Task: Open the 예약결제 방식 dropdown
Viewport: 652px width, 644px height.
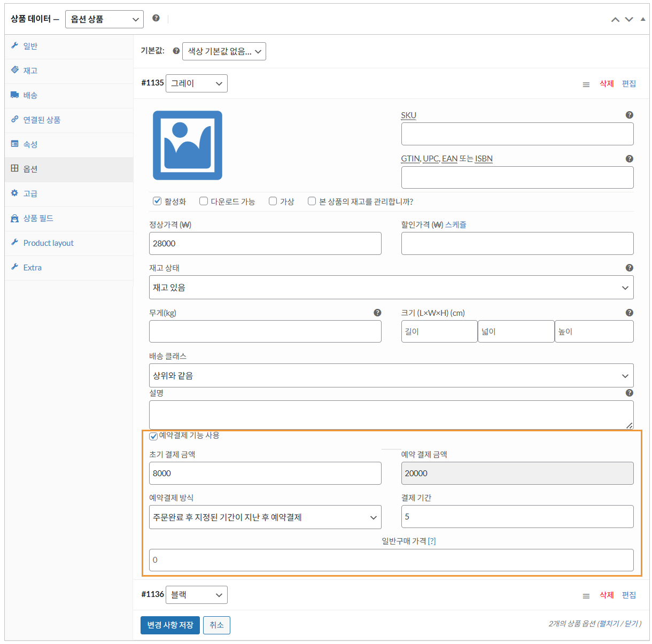Action: [x=265, y=517]
